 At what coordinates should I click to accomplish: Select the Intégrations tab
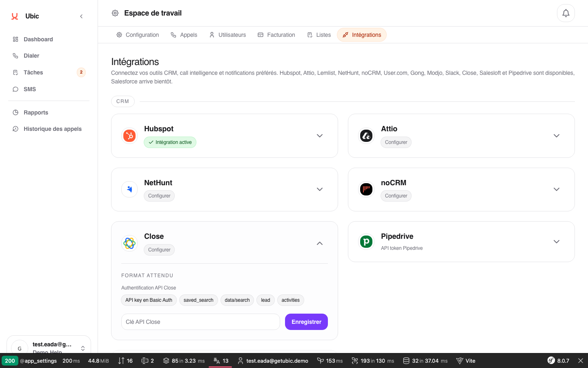[x=362, y=35]
